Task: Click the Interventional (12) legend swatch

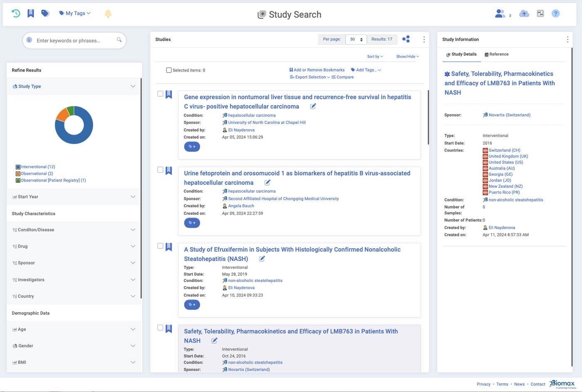Action: [18, 167]
